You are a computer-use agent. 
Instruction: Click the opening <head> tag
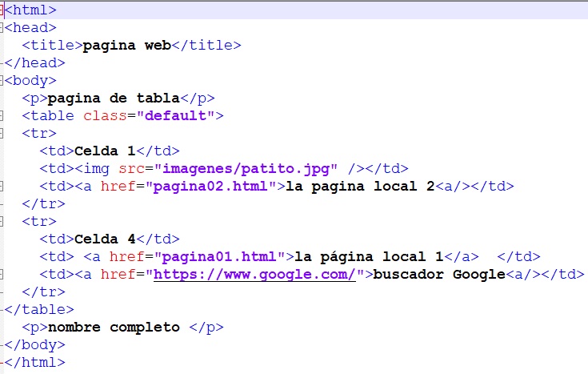(30, 27)
